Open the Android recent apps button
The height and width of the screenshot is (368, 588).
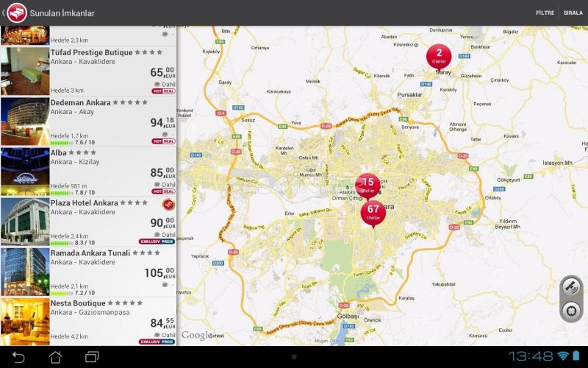point(92,357)
